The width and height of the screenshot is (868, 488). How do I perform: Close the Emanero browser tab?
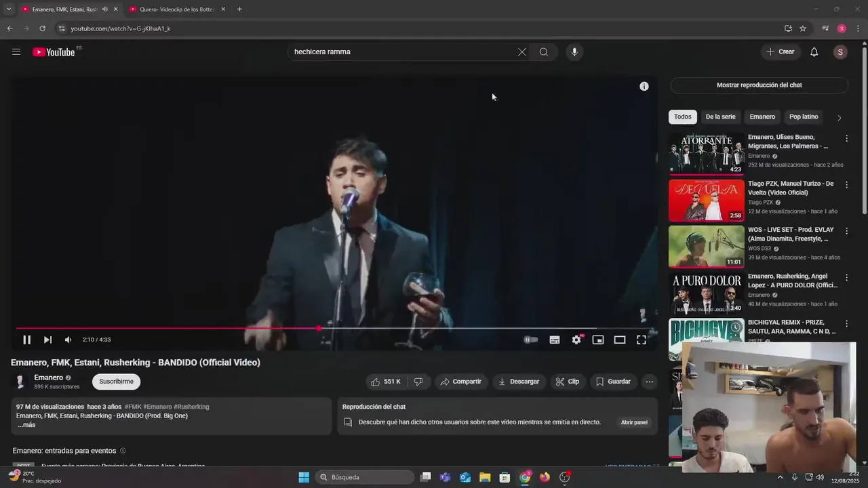pyautogui.click(x=116, y=9)
